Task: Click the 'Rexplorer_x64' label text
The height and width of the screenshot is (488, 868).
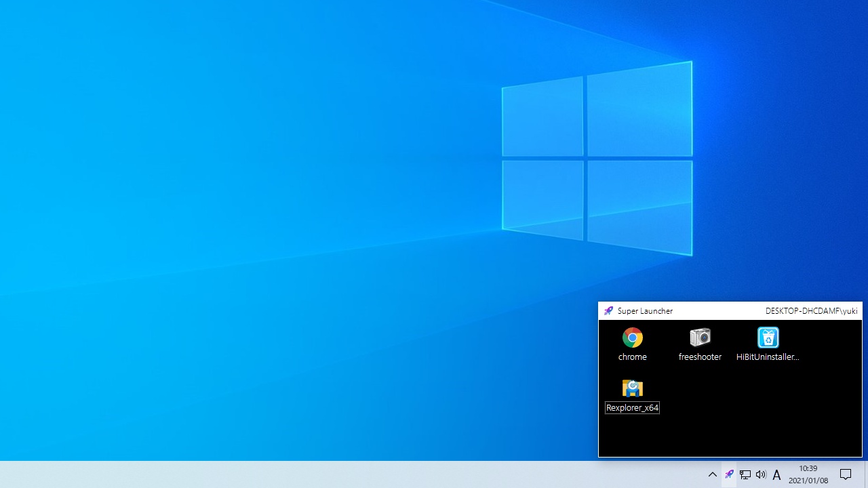Action: (x=632, y=408)
